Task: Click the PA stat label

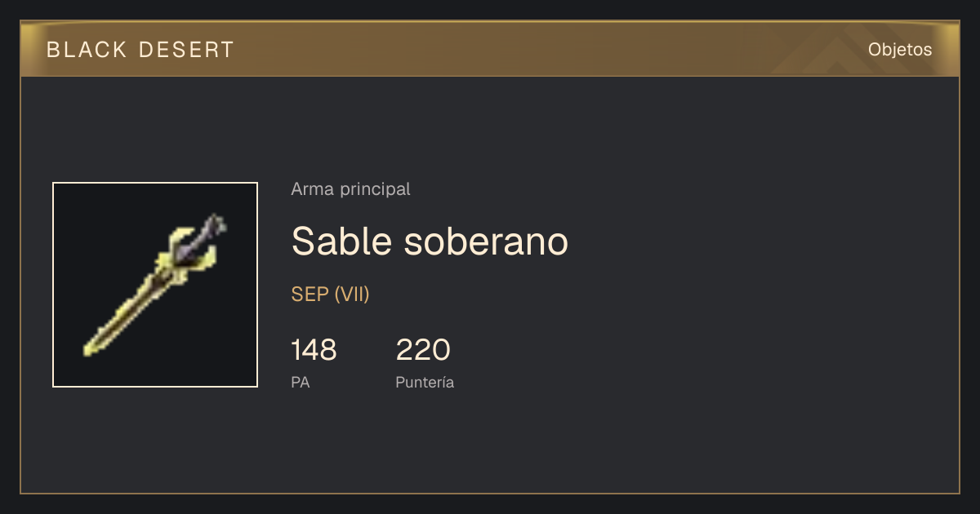Action: click(x=301, y=382)
